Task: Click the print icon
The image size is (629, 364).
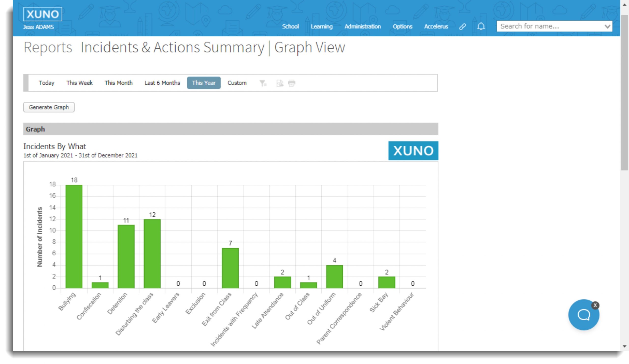Action: (x=292, y=83)
